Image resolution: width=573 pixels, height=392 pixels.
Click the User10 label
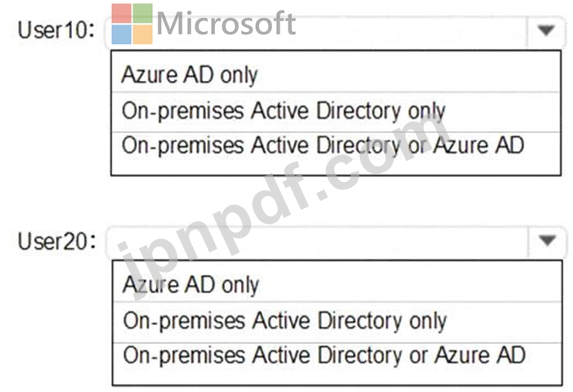pyautogui.click(x=56, y=30)
